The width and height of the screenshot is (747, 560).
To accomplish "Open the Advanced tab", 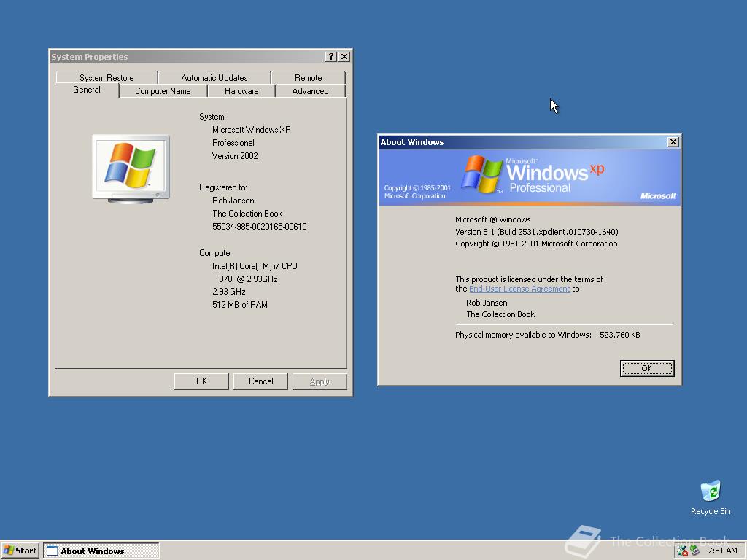I will [310, 91].
